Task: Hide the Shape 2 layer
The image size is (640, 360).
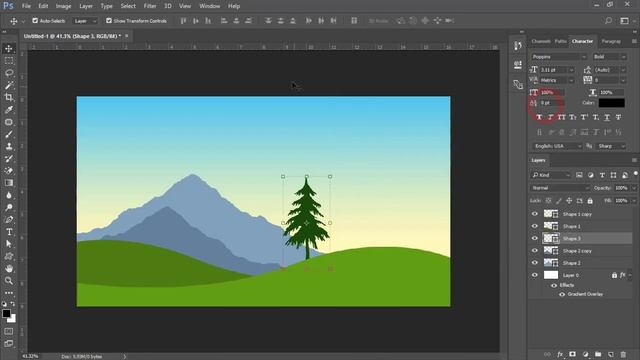Action: [x=535, y=263]
